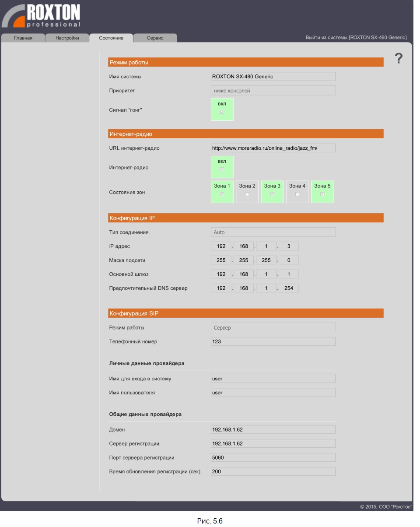Click the Личные данные провайдера heading
The height and width of the screenshot is (527, 420).
point(147,363)
